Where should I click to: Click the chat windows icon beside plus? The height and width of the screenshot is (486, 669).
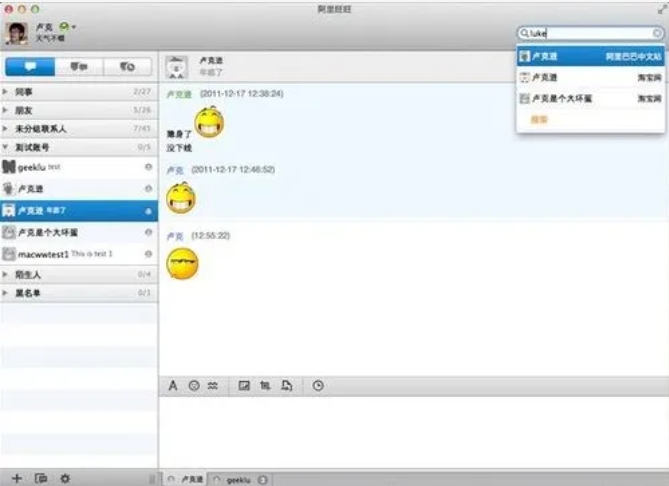click(41, 478)
